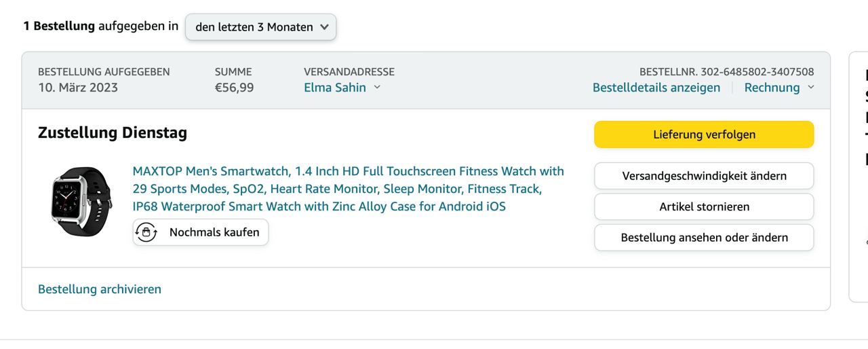This screenshot has height=349, width=868.
Task: Open the Bestelldetails anzeigen link
Action: (656, 88)
